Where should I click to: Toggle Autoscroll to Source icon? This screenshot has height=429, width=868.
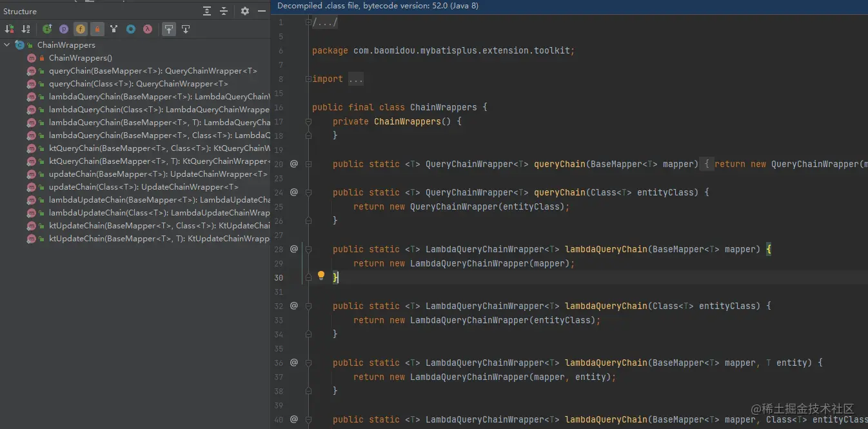[x=168, y=29]
